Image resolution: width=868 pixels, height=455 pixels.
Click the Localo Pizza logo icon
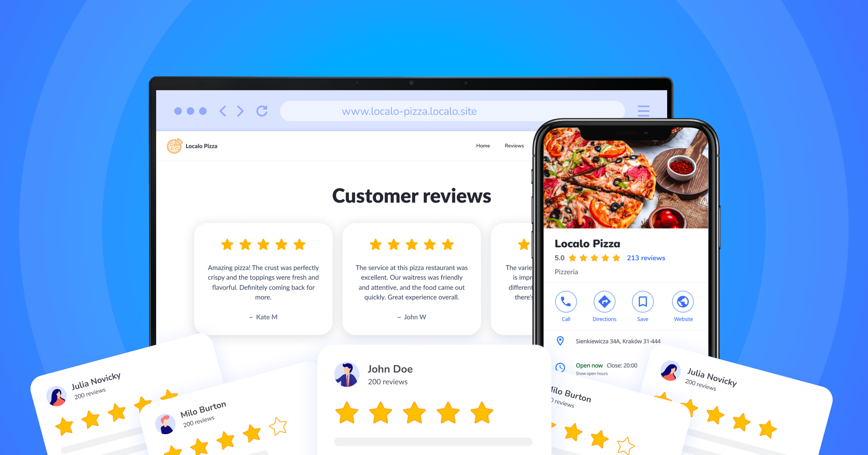click(173, 146)
